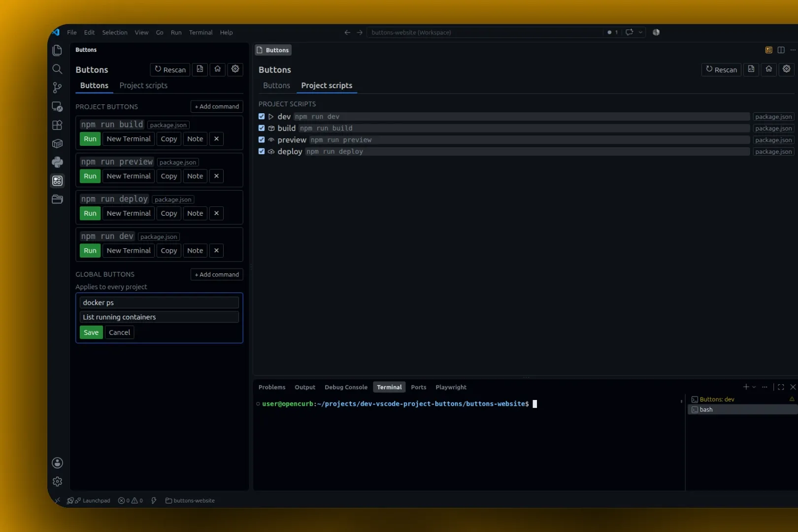Split the editor to the right
The height and width of the screenshot is (532, 798).
pos(781,50)
